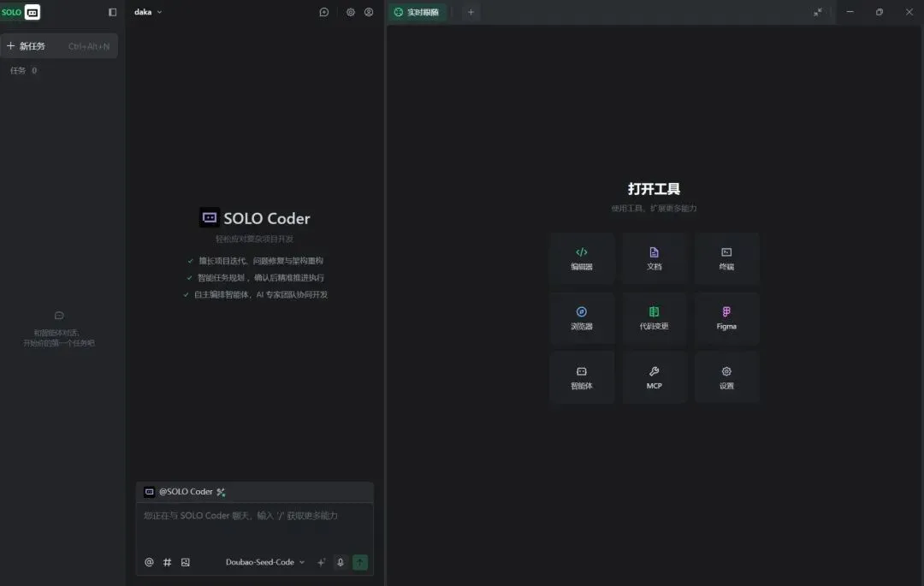Viewport: 924px width, 586px height.
Task: Click the 打开工具 heading
Action: (x=654, y=189)
